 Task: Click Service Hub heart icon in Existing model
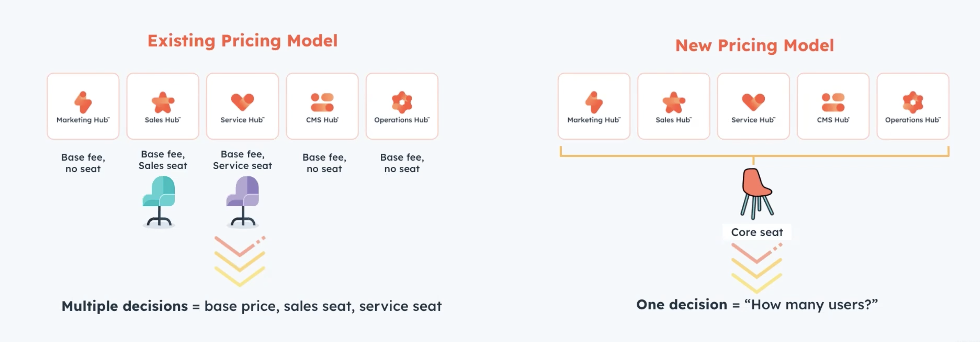point(242,102)
